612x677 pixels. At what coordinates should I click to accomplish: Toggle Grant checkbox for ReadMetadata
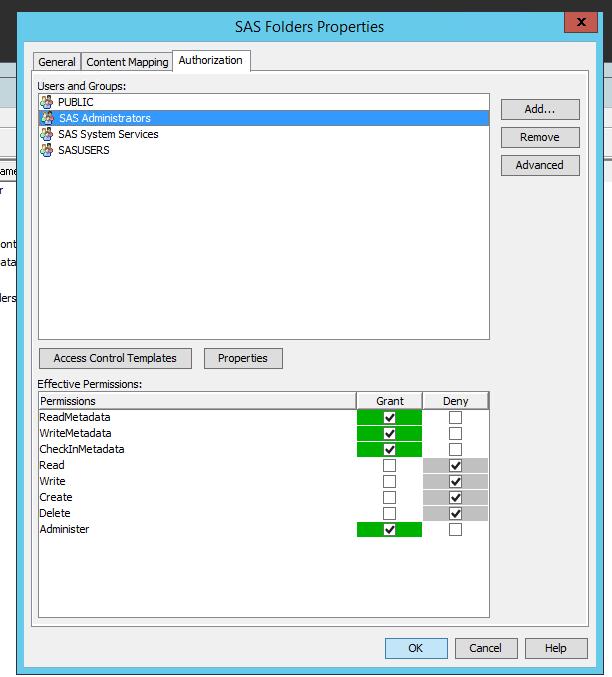click(390, 418)
